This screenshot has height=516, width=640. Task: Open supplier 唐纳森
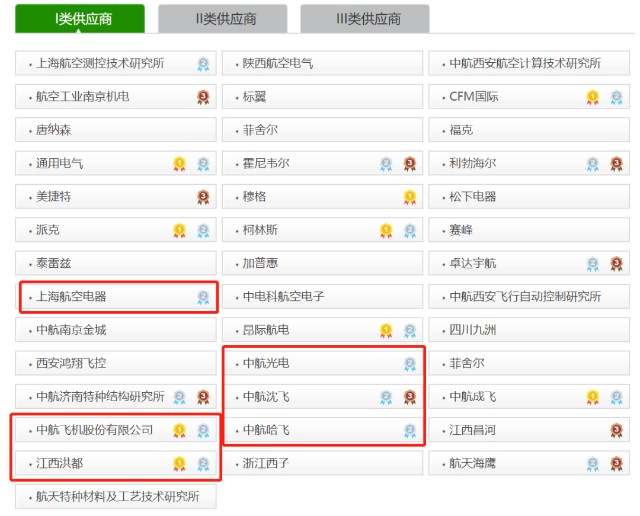116,130
